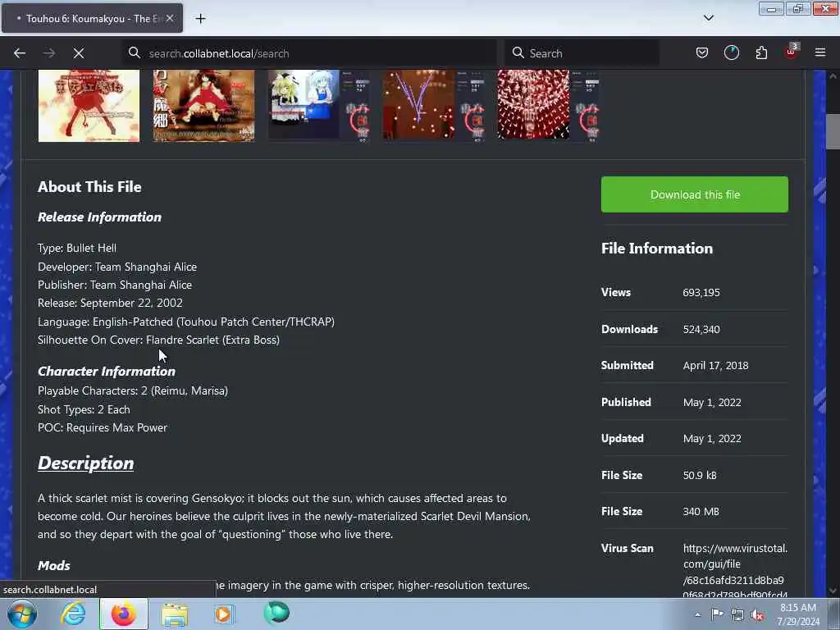Open the Marisa and Cirno screenshot thumbnail
840x630 pixels.
click(319, 106)
